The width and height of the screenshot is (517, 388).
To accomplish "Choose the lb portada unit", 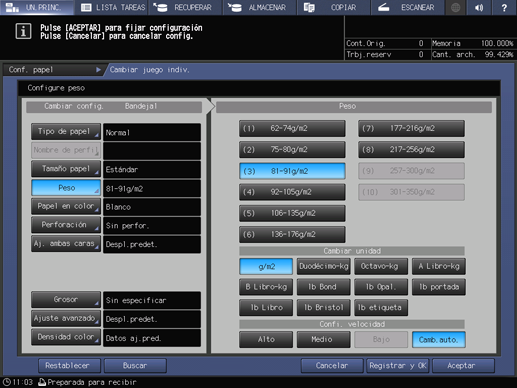I will 439,287.
